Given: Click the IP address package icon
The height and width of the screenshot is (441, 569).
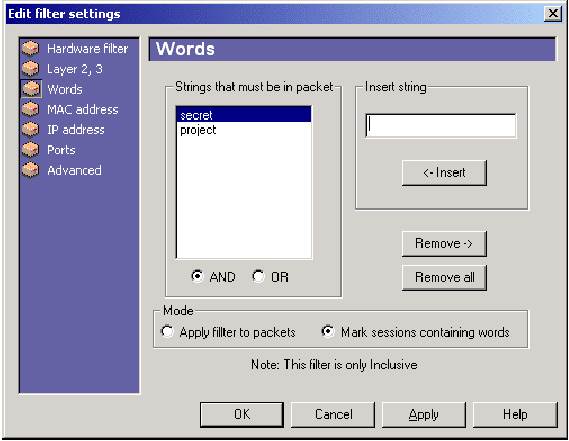Looking at the screenshot, I should tap(30, 130).
